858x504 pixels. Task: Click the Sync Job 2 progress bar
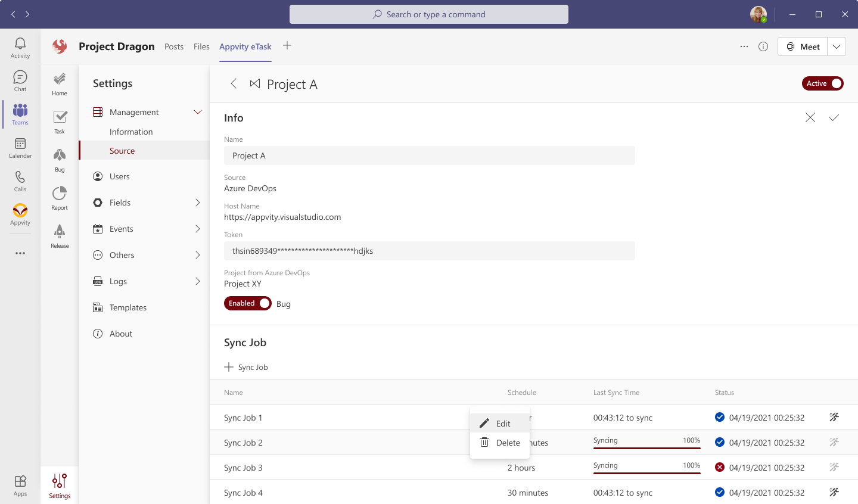pos(646,448)
